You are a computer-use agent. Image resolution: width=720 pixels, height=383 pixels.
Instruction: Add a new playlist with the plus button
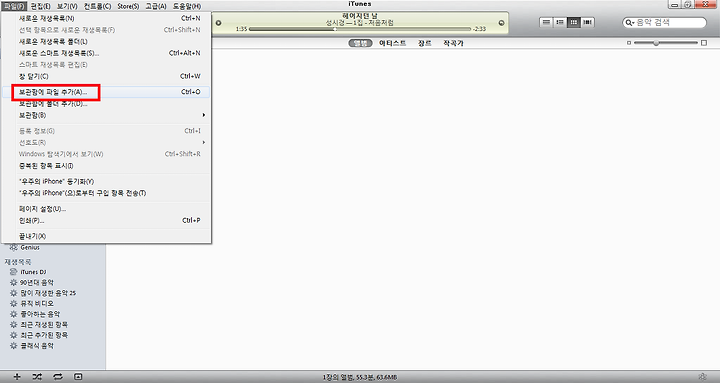click(17, 377)
